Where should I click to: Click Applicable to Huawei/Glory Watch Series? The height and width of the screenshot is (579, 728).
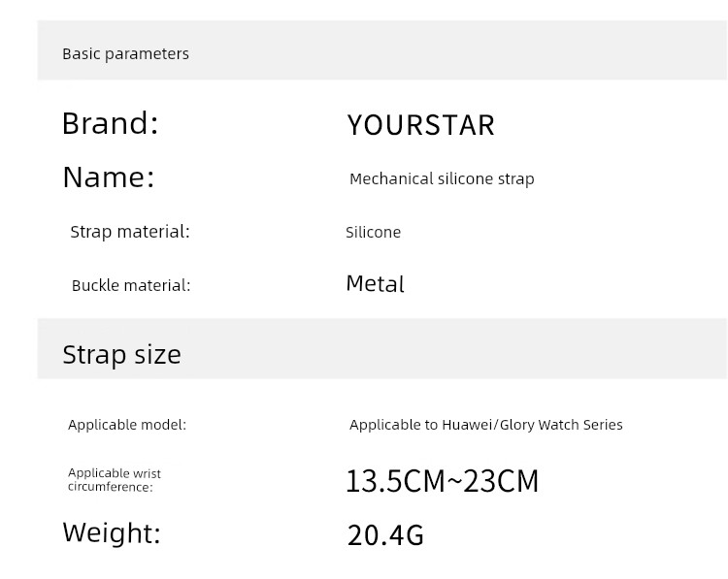(485, 425)
